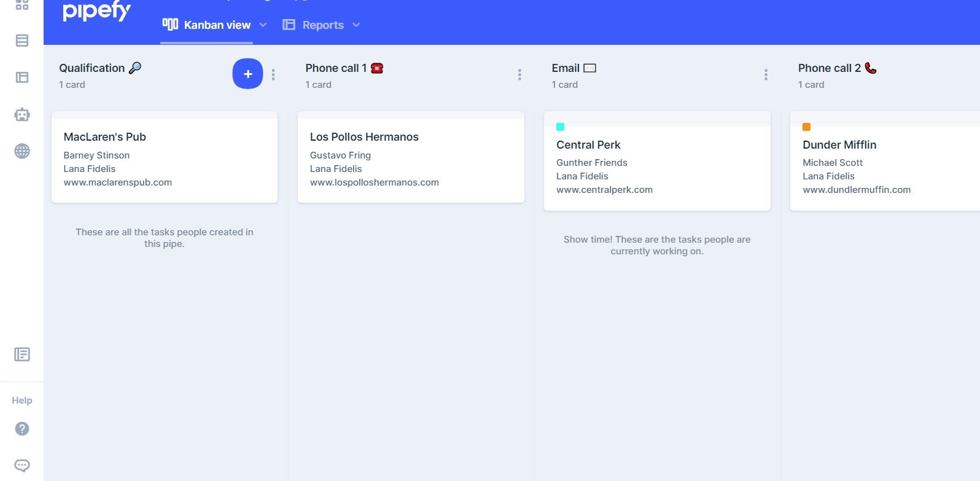
Task: Click Barney Stinson name
Action: coord(96,155)
